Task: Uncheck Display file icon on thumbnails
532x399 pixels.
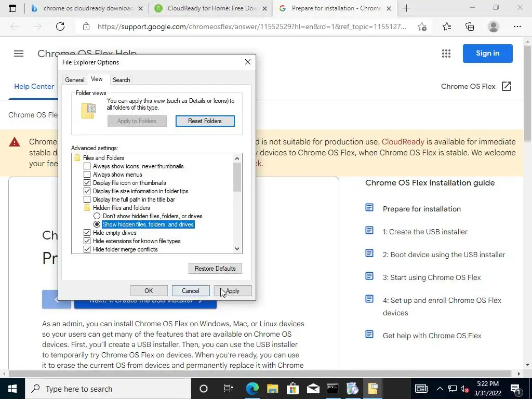Action: coord(87,182)
